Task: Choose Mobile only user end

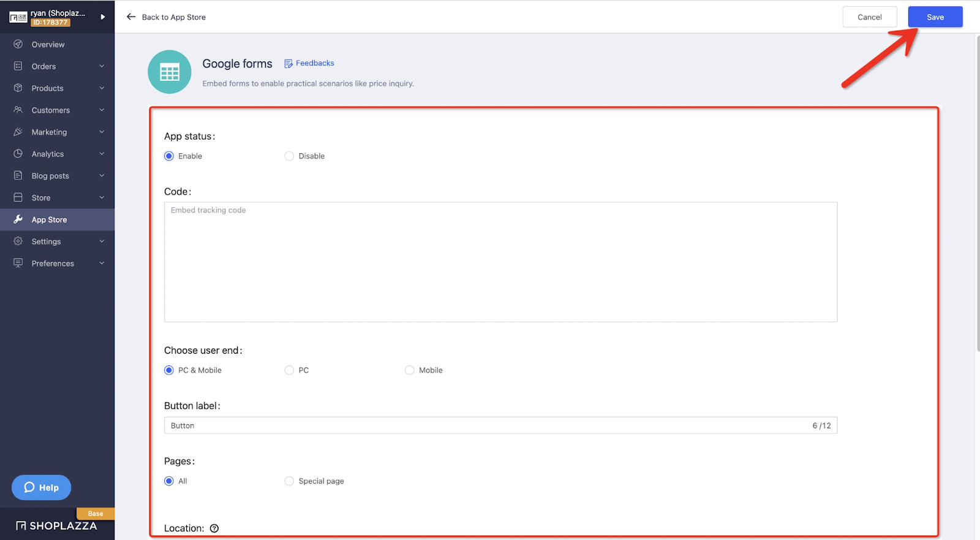Action: click(410, 370)
